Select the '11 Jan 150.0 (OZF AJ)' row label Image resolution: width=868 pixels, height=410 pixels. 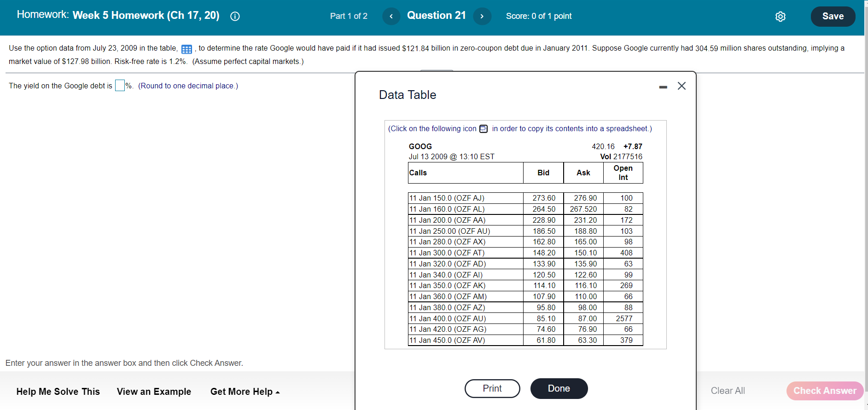pyautogui.click(x=447, y=198)
